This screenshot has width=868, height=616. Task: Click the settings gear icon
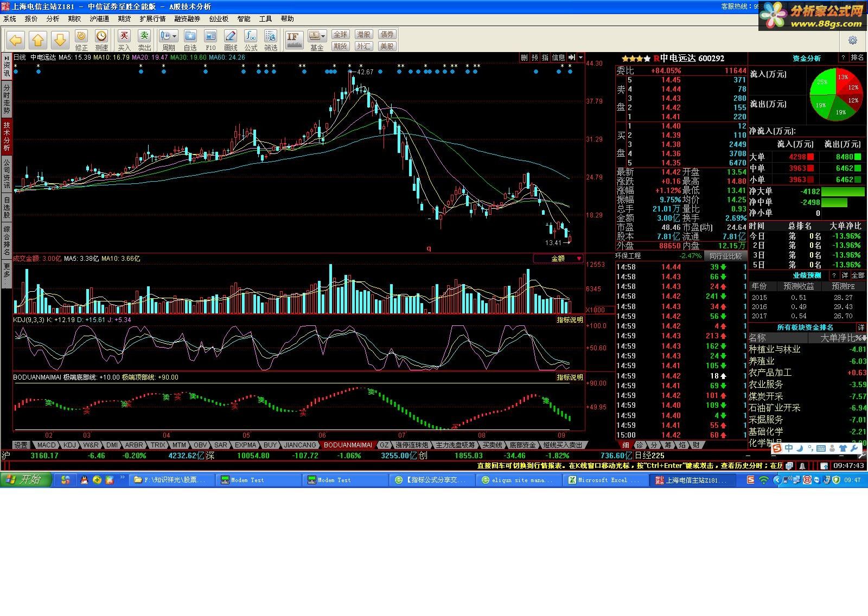tap(853, 40)
